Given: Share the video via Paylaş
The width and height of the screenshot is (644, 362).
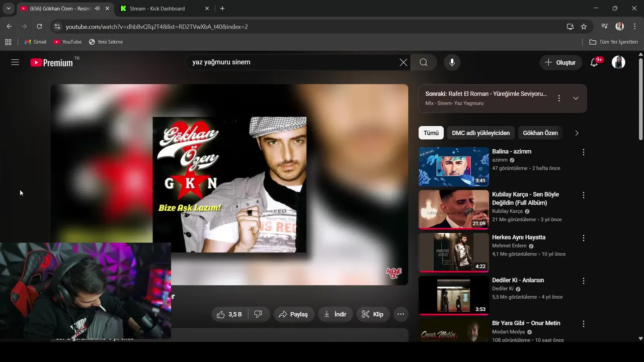Looking at the screenshot, I should click(294, 314).
